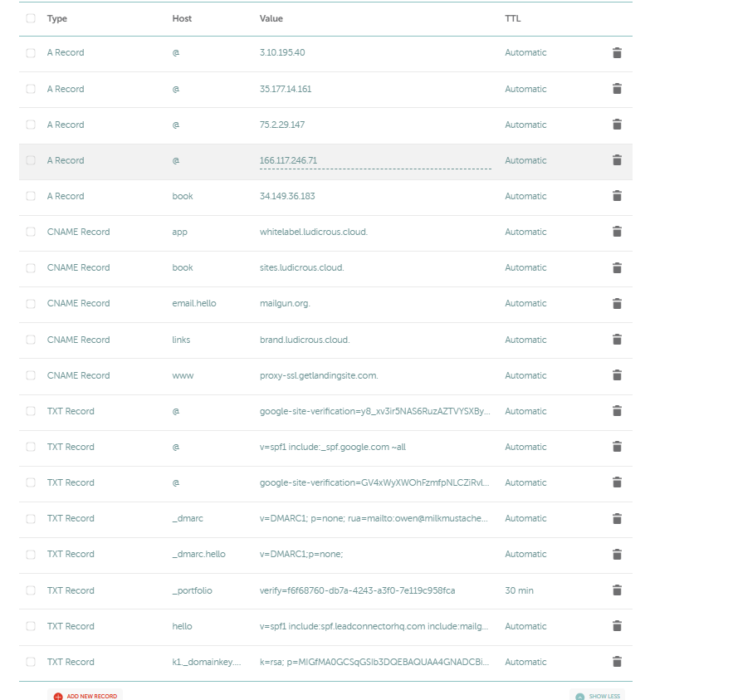Open Automatic TTL dropdown for book A Record
Screen dimensions: 733x700
pos(525,197)
